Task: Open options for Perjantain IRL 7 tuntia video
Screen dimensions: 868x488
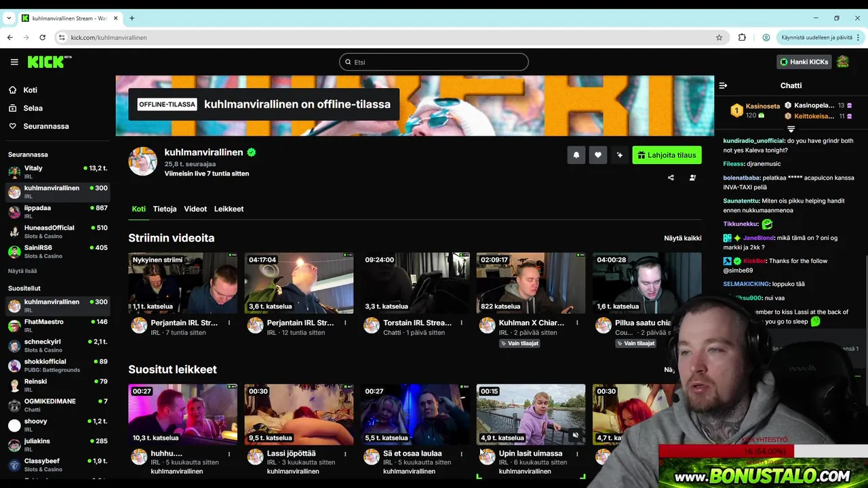Action: [x=229, y=323]
